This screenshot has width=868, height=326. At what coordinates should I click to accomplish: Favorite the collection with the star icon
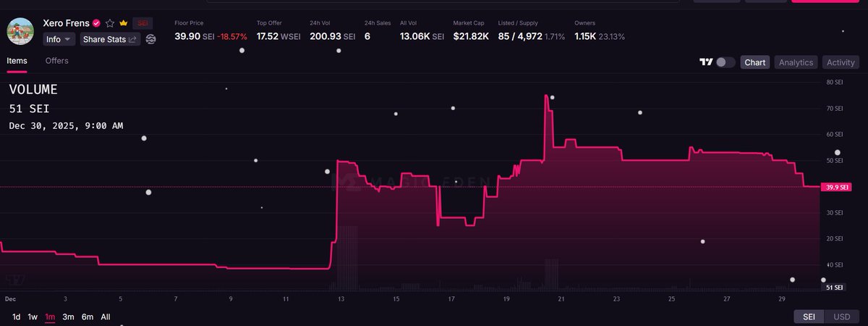coord(110,23)
